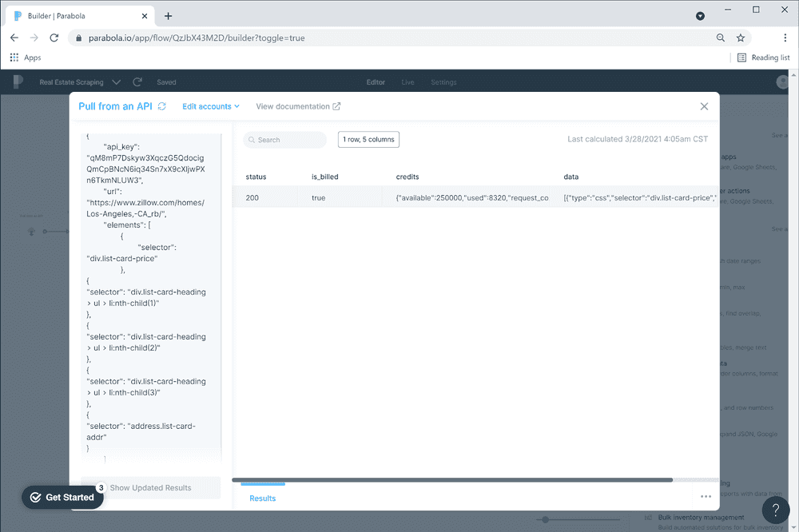799x532 pixels.
Task: Click the refresh icon beside Pull from an API
Action: (162, 106)
